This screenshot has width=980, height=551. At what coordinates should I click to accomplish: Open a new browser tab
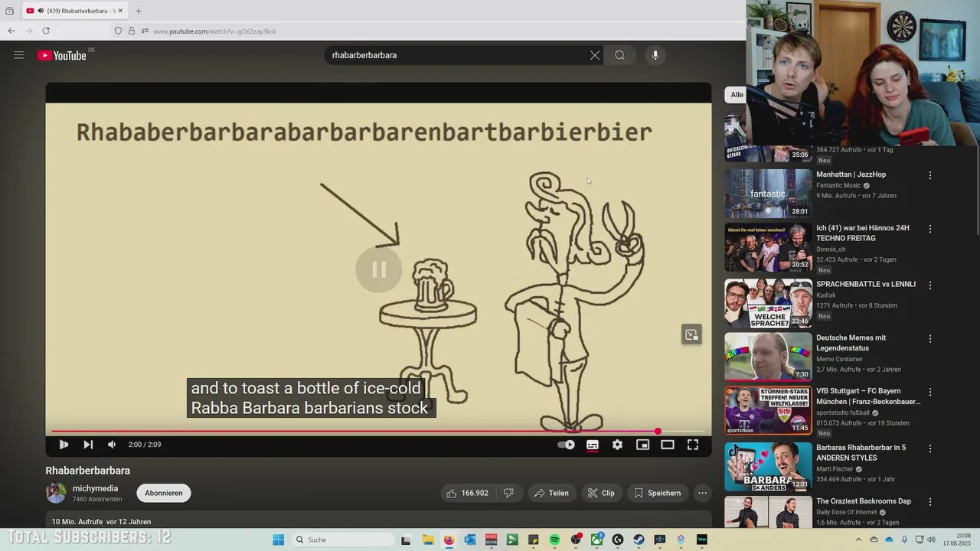tap(139, 11)
